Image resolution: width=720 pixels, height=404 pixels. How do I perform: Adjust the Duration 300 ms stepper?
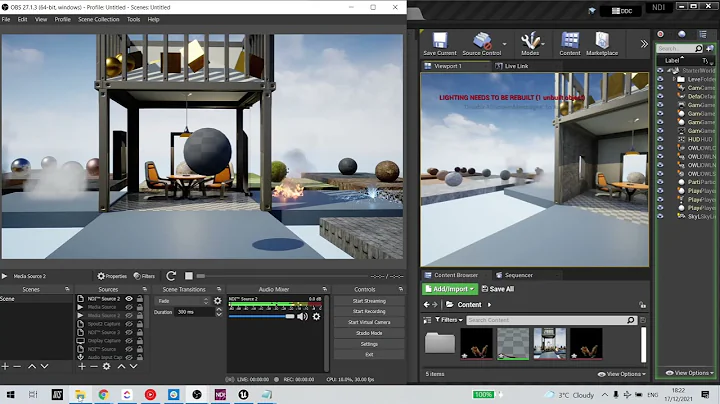point(219,312)
